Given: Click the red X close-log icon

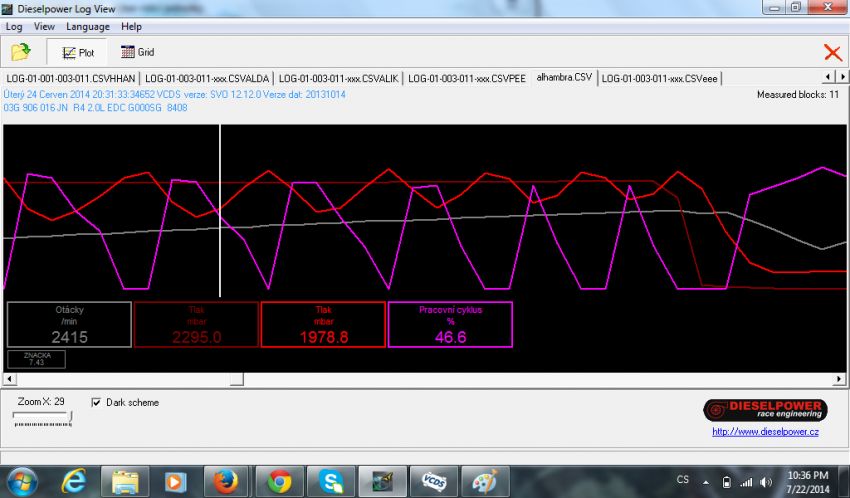Looking at the screenshot, I should pyautogui.click(x=832, y=53).
